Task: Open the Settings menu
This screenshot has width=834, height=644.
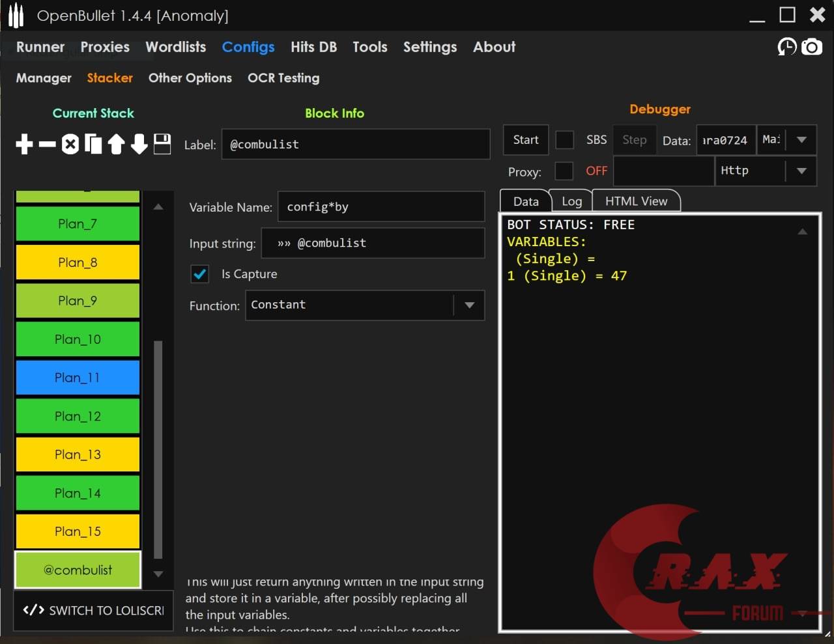Action: click(x=430, y=47)
